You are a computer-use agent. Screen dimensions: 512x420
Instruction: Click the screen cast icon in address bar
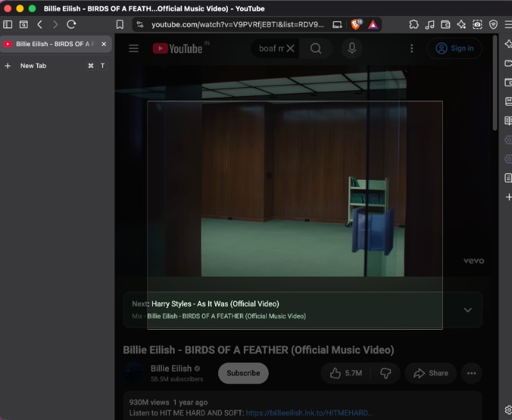point(337,24)
